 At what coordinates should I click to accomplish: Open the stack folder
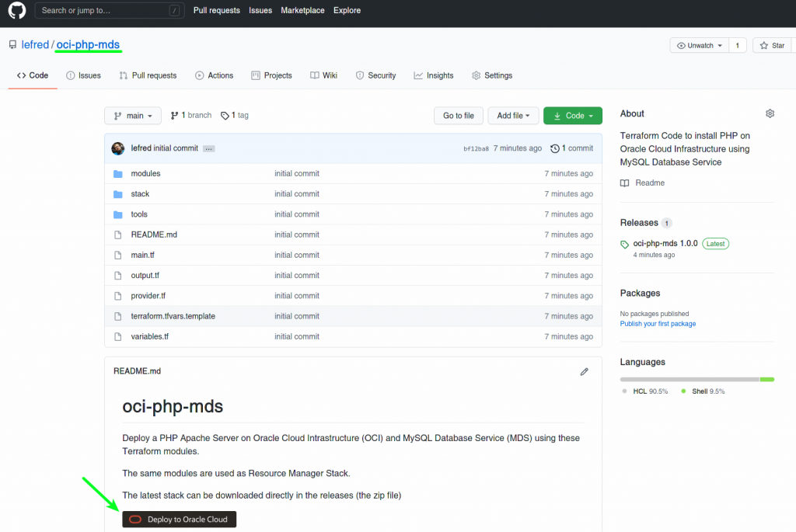tap(140, 193)
